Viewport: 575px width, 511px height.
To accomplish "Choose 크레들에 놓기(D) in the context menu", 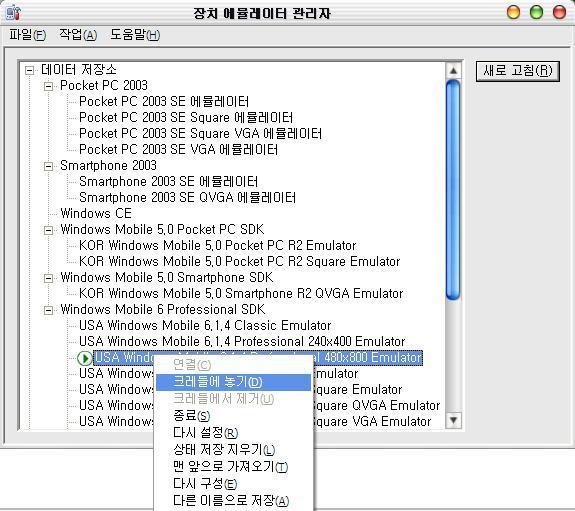I will coord(233,382).
